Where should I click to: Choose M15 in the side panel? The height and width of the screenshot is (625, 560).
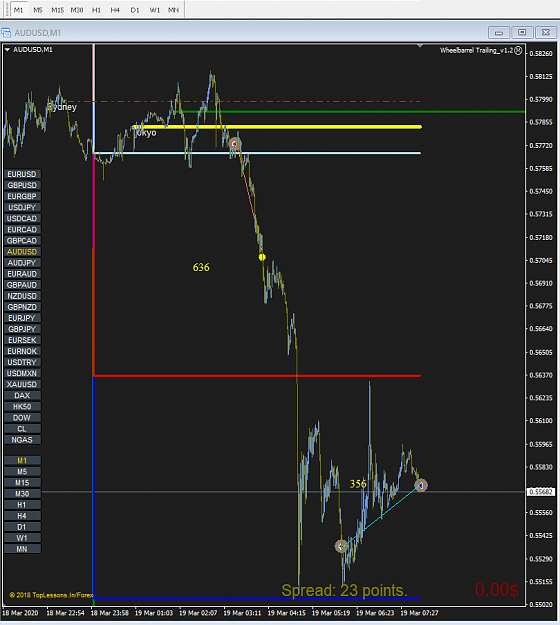pyautogui.click(x=22, y=483)
